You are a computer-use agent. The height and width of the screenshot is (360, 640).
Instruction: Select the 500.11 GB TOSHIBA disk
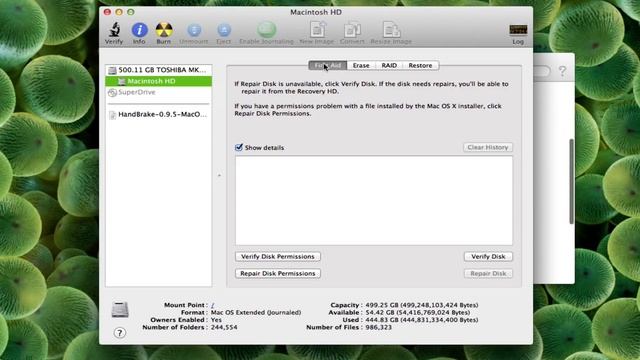click(x=158, y=70)
